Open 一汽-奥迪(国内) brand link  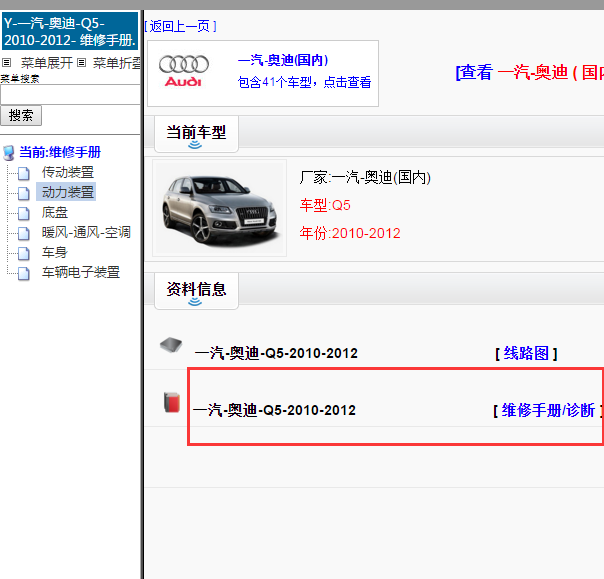tap(283, 60)
